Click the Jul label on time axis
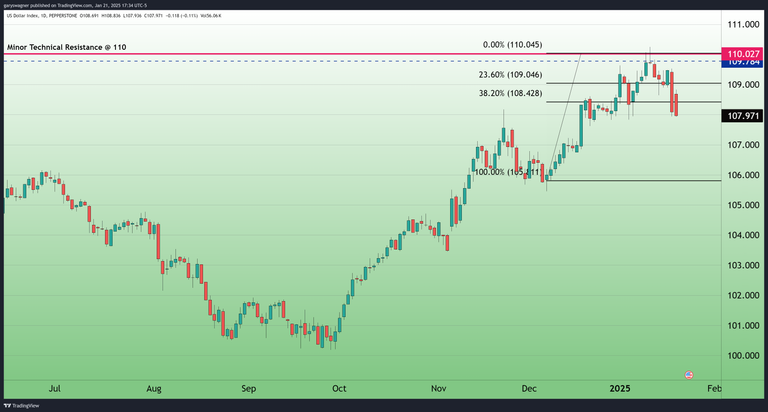 [55, 386]
